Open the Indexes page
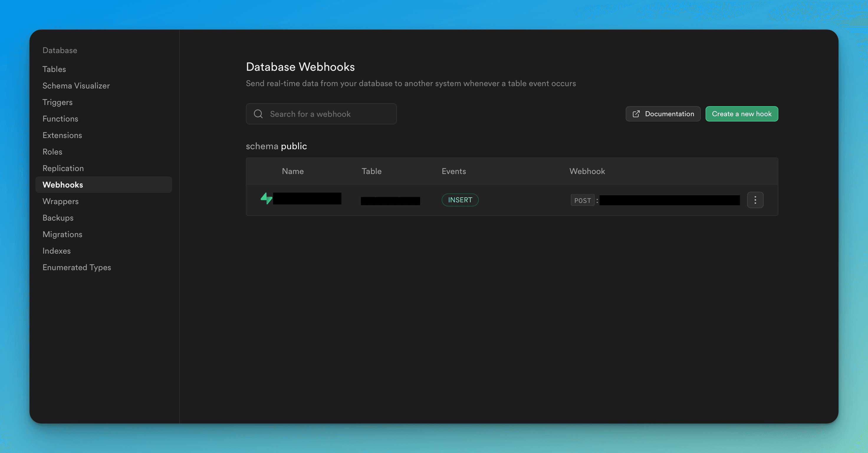This screenshot has height=453, width=868. tap(56, 251)
